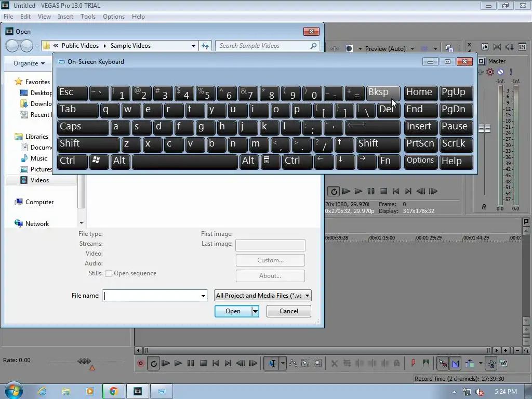Viewport: 532px width, 399px height.
Task: Click Stop in the timeline transport bar
Action: click(x=203, y=363)
